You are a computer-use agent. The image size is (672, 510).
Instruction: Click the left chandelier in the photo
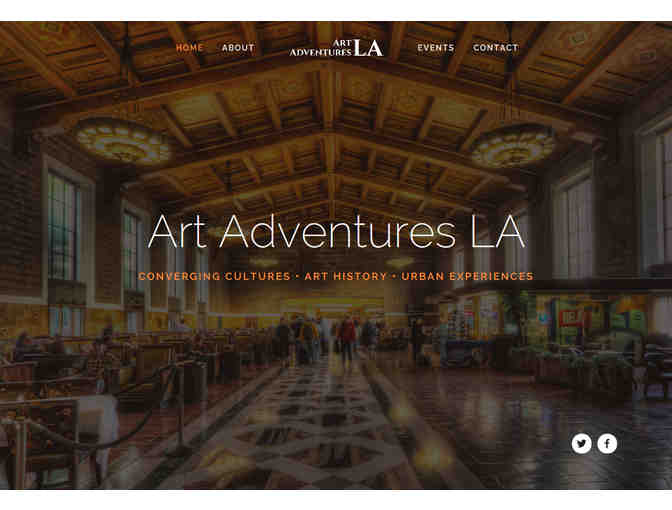123,141
